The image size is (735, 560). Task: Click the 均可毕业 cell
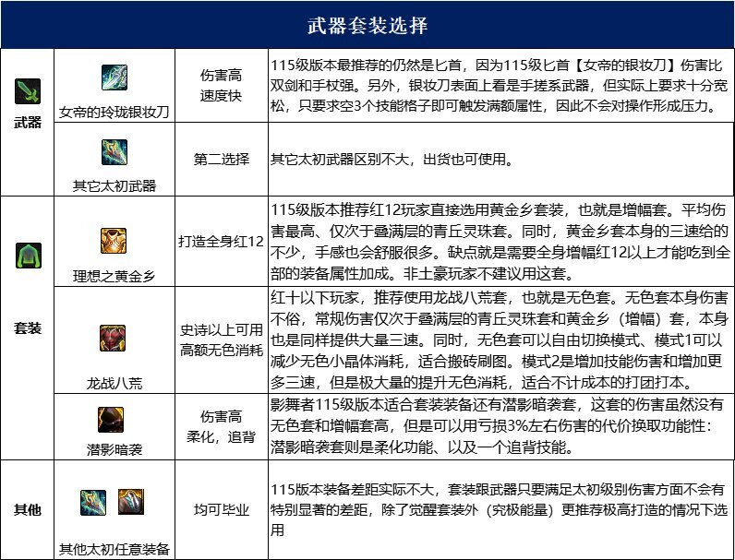click(x=222, y=509)
